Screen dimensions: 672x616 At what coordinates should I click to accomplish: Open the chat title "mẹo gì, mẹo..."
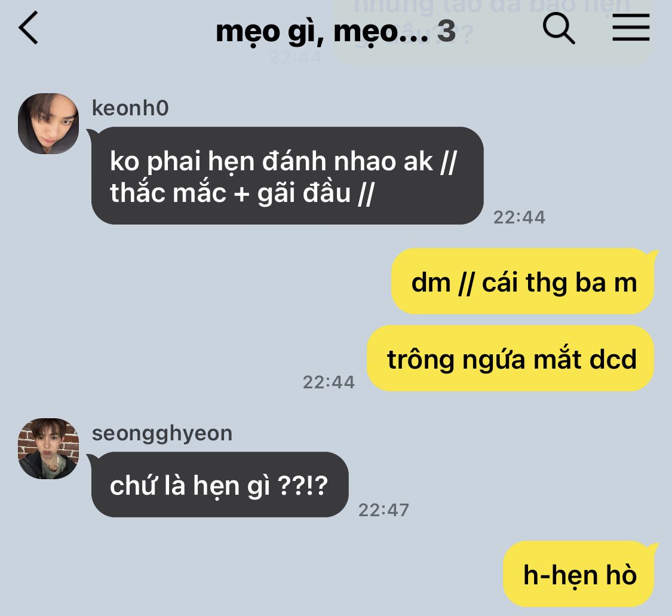tap(322, 32)
